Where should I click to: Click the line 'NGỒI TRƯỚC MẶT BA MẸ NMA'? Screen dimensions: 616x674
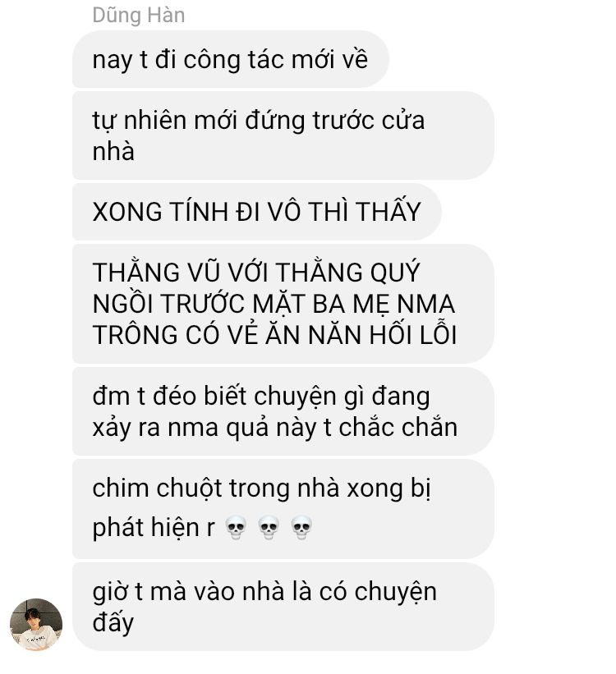274,304
